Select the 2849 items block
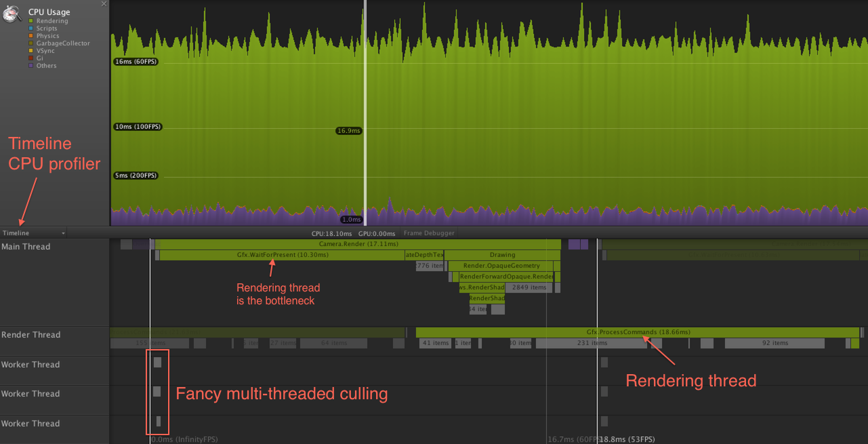The image size is (868, 444). [529, 287]
